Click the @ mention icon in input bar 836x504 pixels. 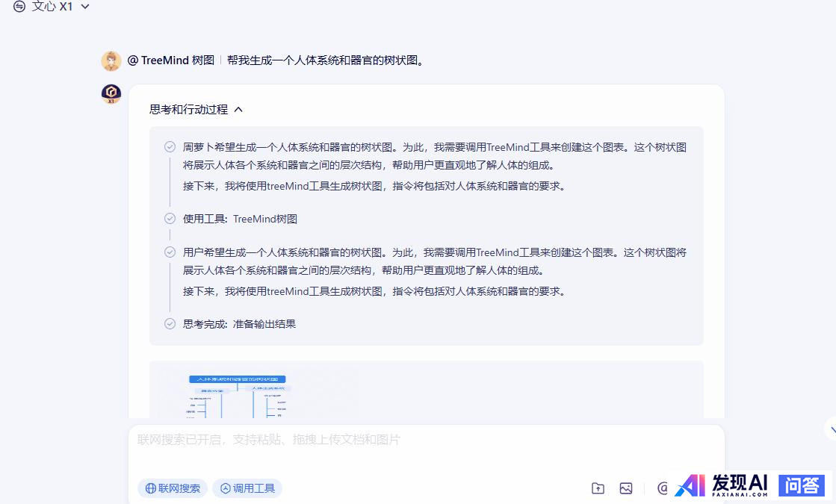[661, 488]
